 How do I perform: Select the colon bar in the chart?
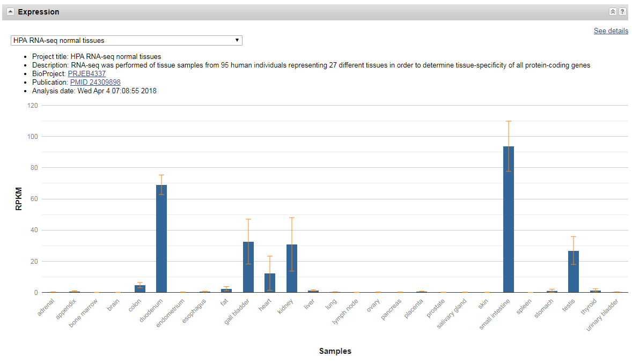click(x=140, y=288)
